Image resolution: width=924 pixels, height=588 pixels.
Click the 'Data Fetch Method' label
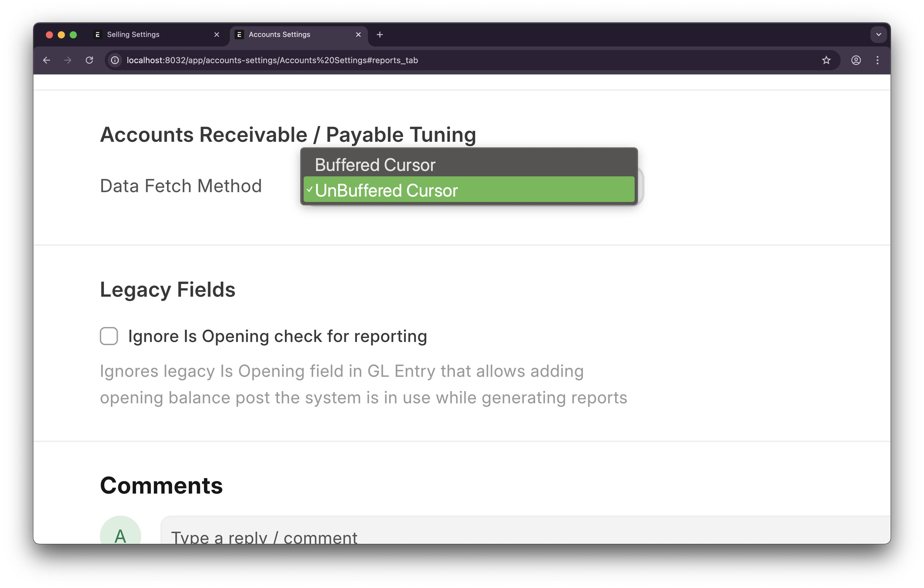181,186
